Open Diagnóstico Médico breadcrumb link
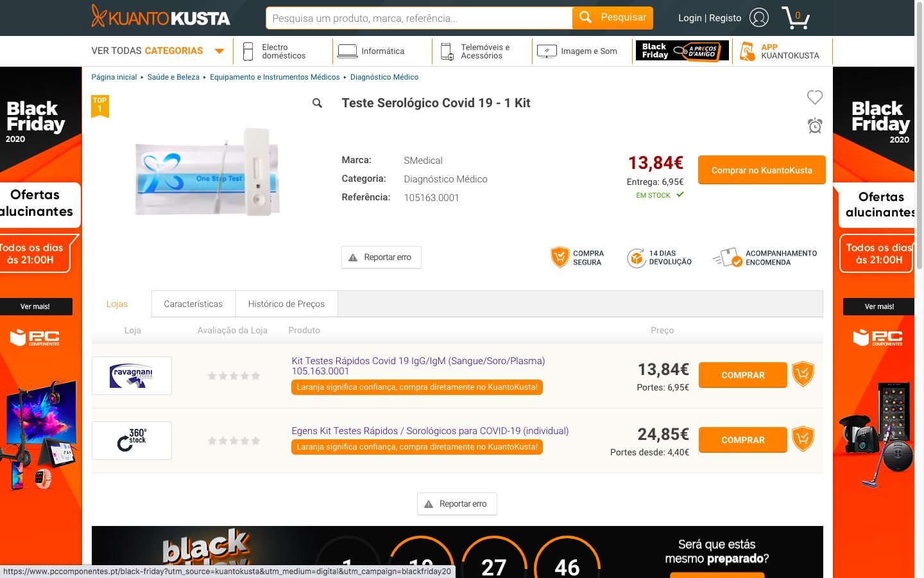Viewport: 924px width, 578px height. coord(384,77)
